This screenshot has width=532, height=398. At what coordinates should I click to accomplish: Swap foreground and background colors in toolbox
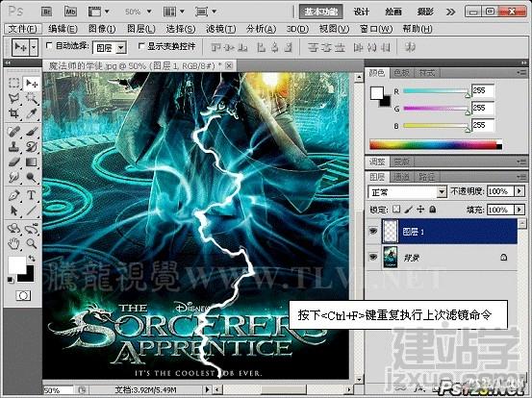(x=32, y=259)
